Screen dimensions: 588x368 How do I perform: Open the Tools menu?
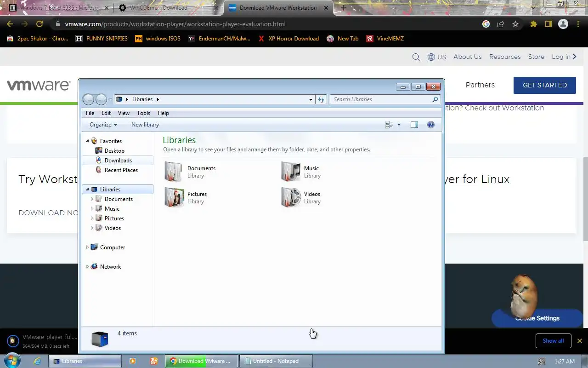(x=143, y=113)
